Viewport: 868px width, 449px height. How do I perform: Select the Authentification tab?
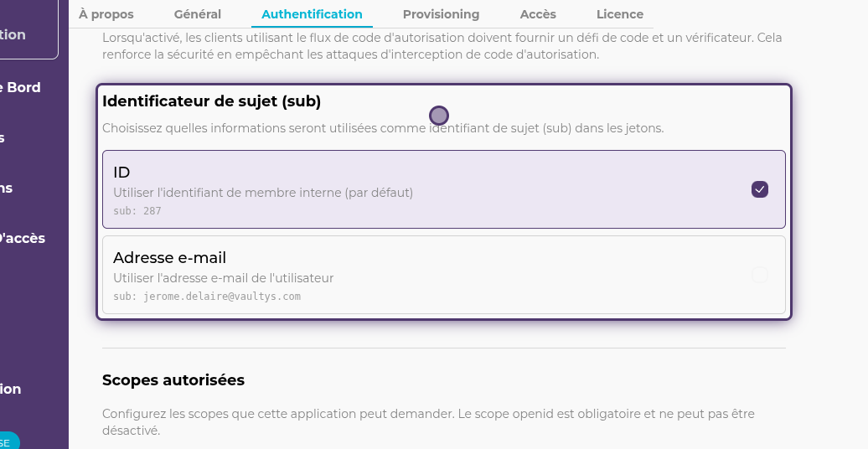pos(312,14)
